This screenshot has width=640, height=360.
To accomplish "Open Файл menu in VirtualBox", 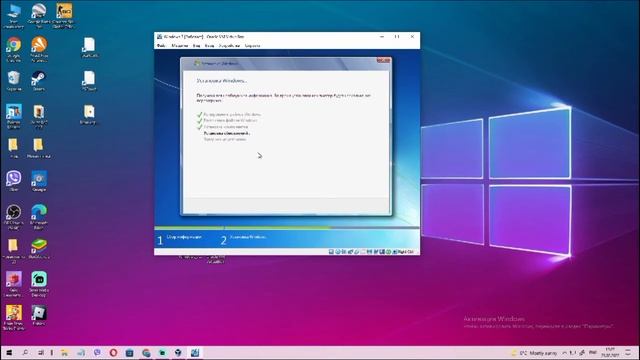I will 162,46.
